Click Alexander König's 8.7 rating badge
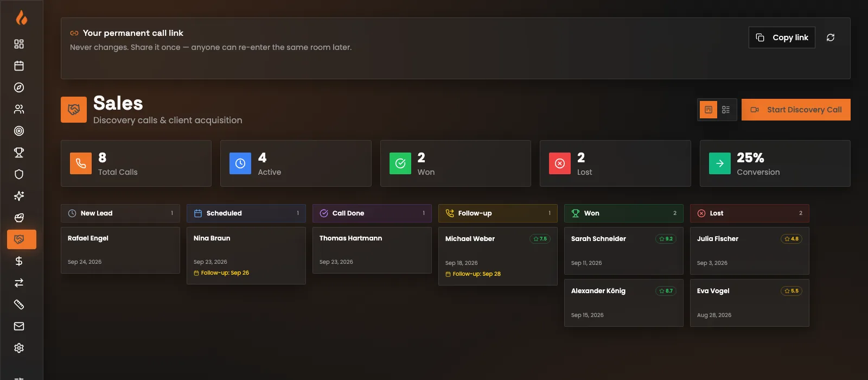The height and width of the screenshot is (380, 868). [x=666, y=291]
